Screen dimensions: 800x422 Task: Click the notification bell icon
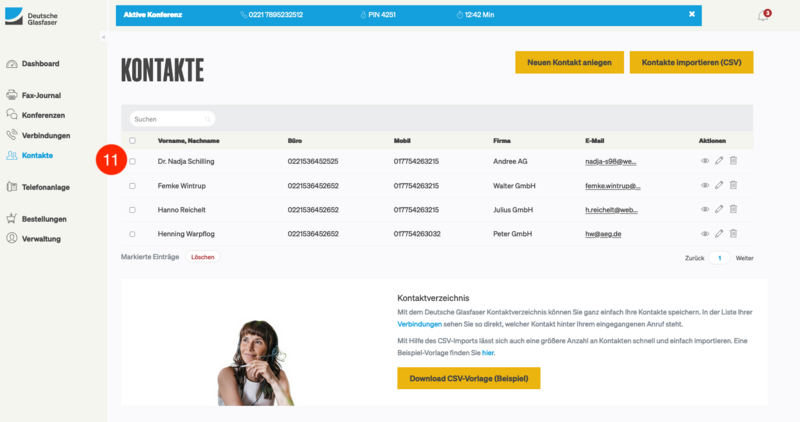[x=763, y=16]
